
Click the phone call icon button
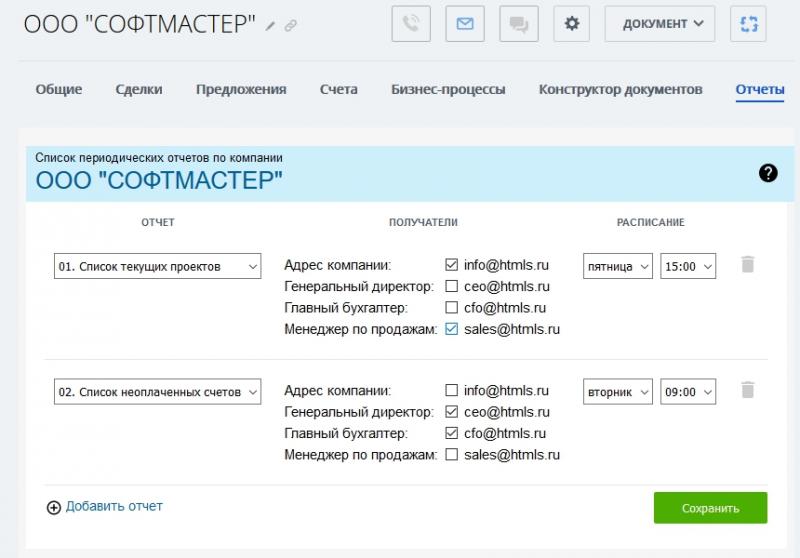pyautogui.click(x=411, y=24)
